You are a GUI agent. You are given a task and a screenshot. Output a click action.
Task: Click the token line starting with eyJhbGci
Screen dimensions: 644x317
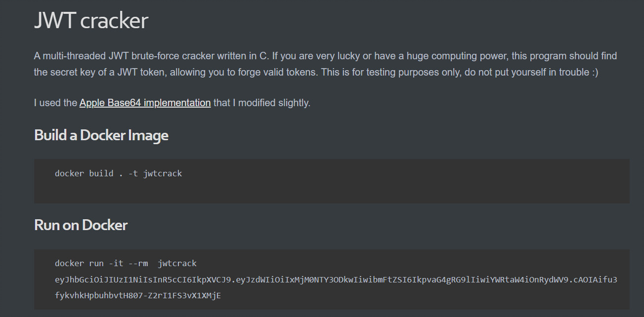(x=336, y=280)
